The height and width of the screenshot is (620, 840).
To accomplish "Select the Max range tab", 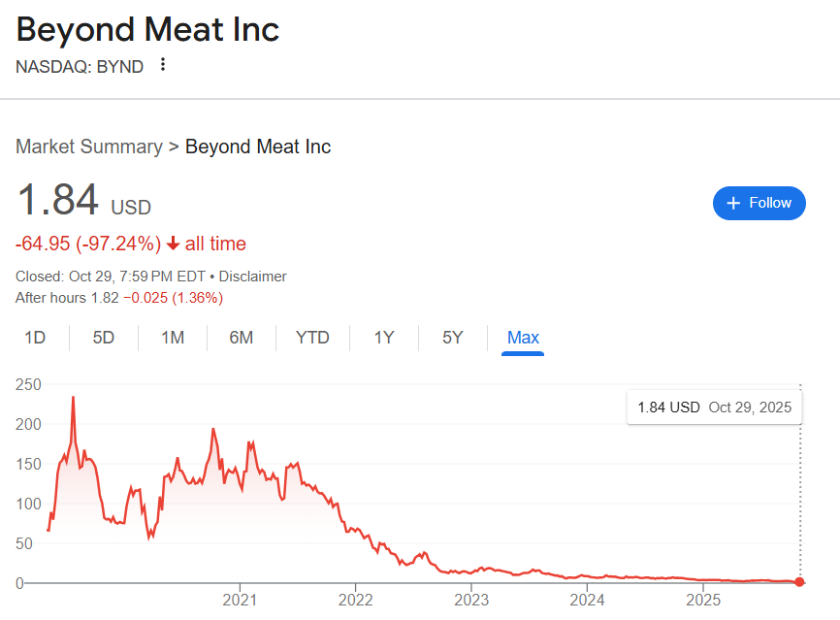I will [523, 338].
